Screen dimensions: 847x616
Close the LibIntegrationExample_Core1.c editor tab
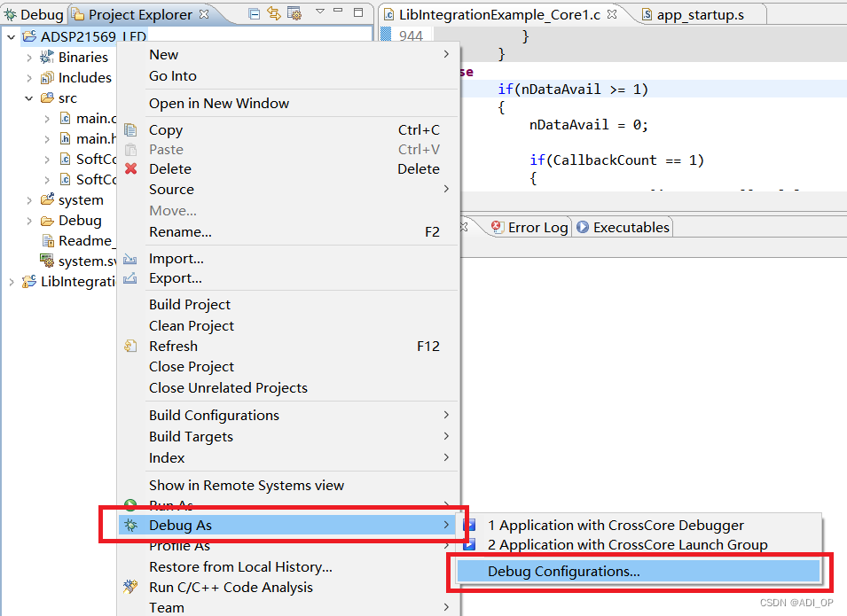pyautogui.click(x=611, y=14)
